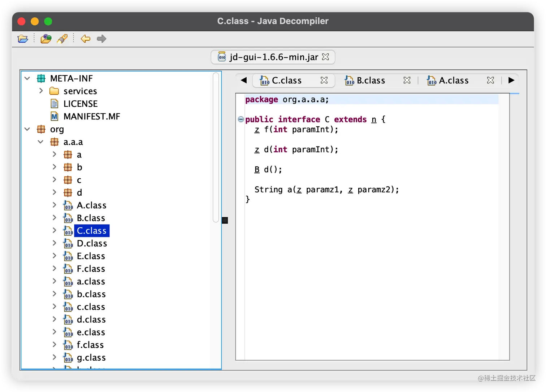Follow the z return type of d(int paramInt)

257,149
